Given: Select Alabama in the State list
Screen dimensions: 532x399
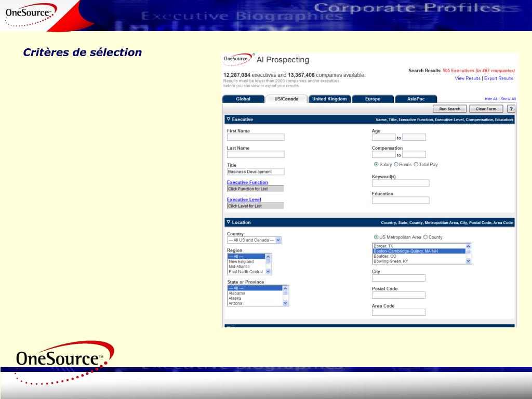Looking at the screenshot, I should click(255, 294).
